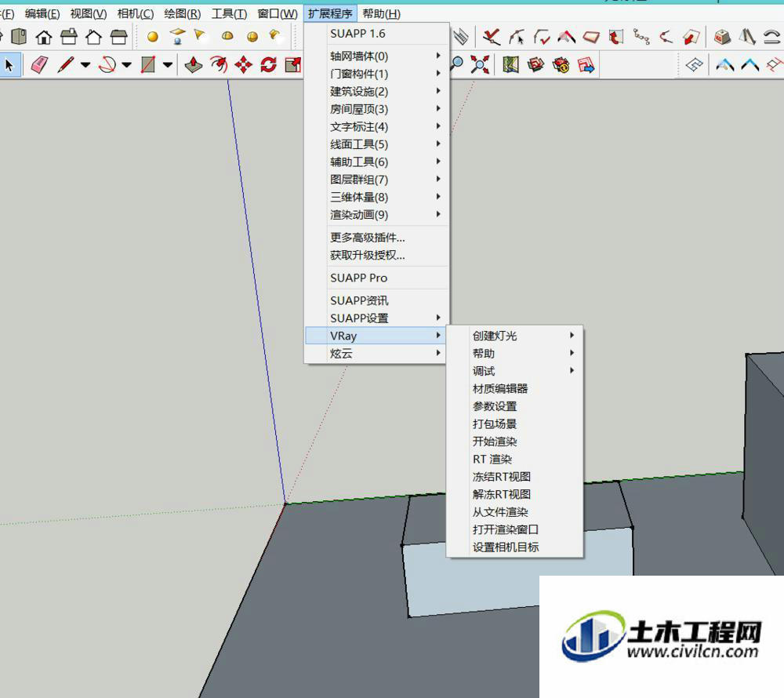Activate the red pencil Line tool
Viewport: 784px width, 698px height.
(66, 65)
